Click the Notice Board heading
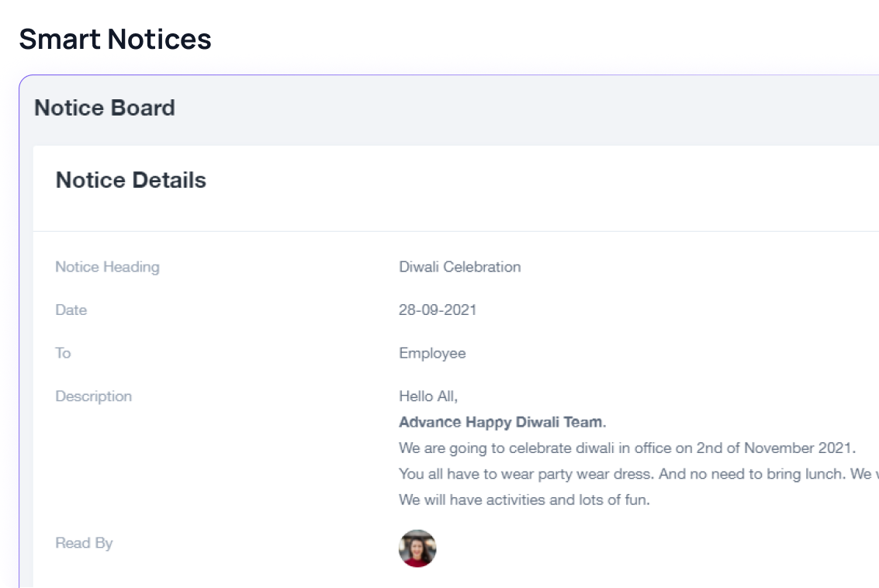 (x=105, y=108)
